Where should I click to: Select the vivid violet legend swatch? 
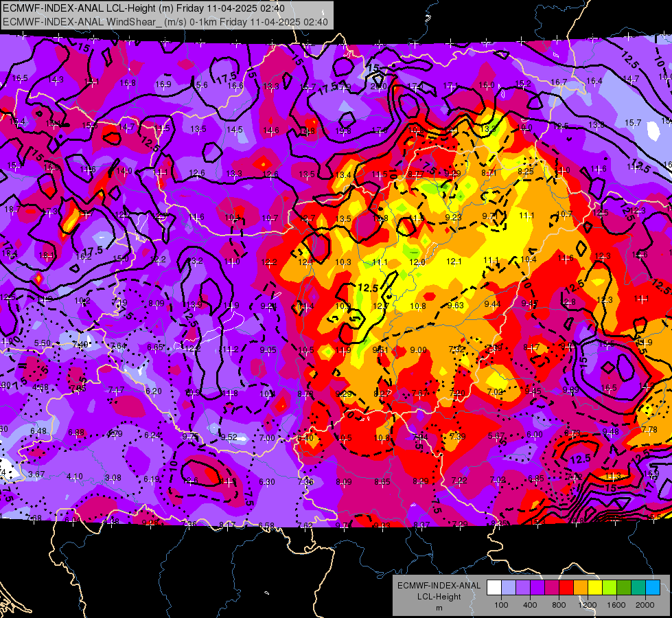coord(537,588)
